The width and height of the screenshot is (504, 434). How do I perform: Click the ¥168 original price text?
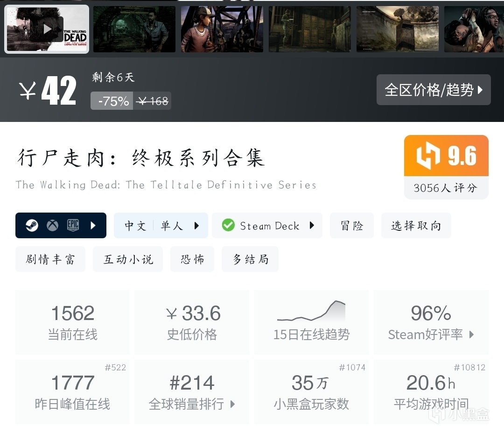click(152, 101)
